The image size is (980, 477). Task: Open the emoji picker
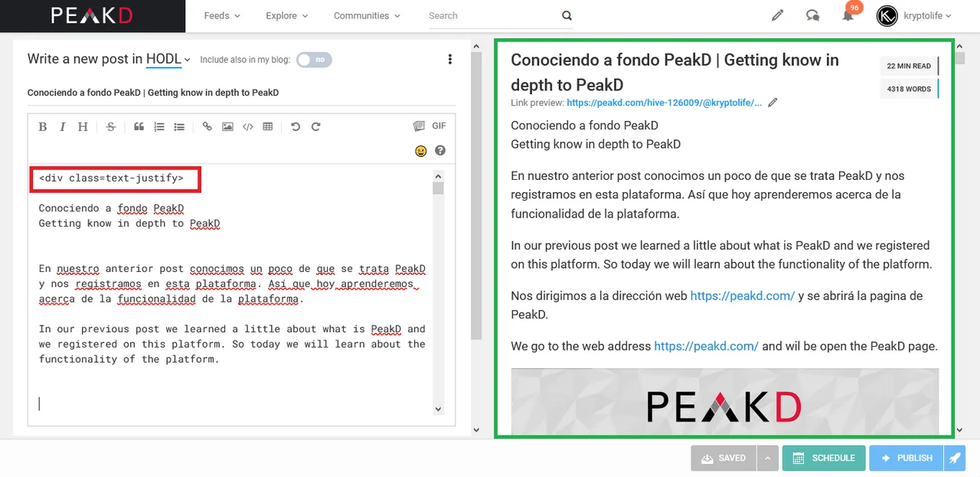click(x=420, y=151)
